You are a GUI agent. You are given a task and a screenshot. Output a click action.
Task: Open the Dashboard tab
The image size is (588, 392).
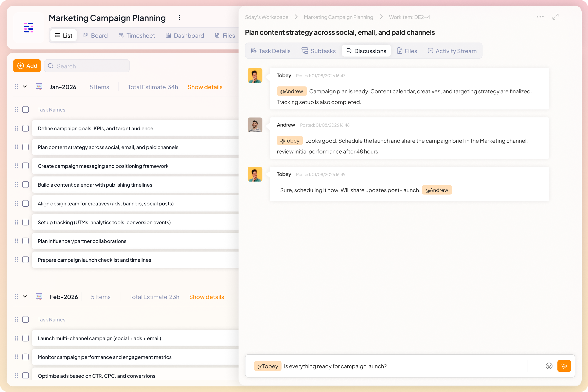(185, 35)
